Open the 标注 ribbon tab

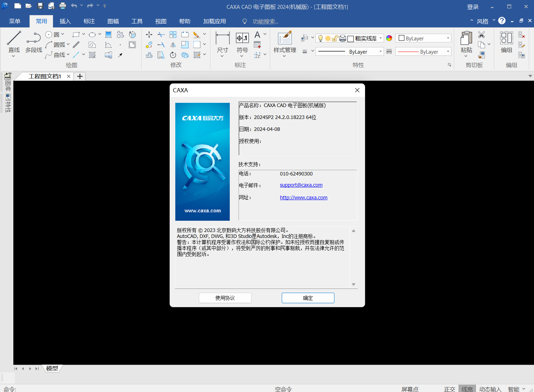pyautogui.click(x=89, y=21)
